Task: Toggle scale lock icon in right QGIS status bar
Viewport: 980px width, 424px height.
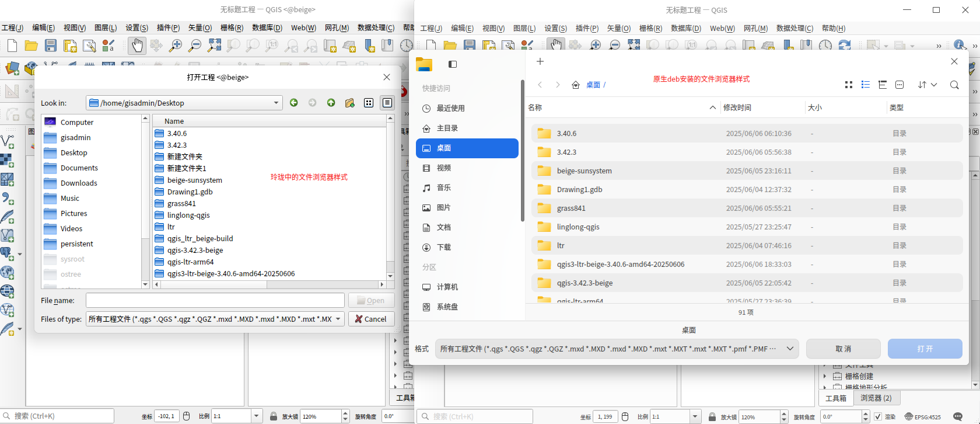Action: coord(712,416)
